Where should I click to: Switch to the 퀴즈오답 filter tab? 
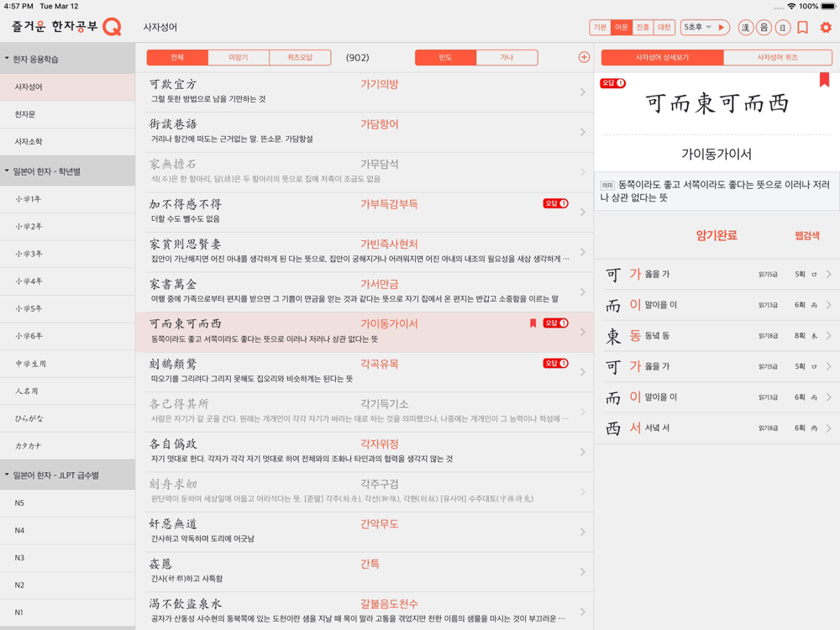tap(300, 57)
